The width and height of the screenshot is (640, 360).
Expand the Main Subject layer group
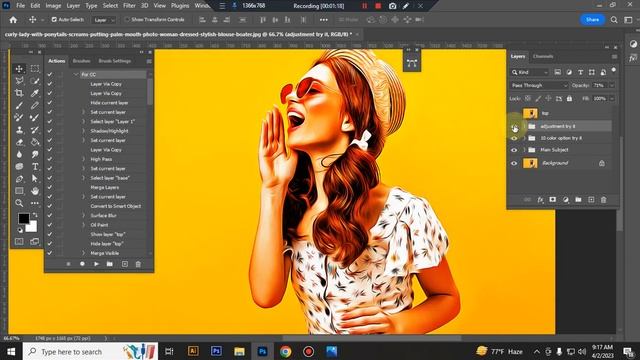click(524, 150)
